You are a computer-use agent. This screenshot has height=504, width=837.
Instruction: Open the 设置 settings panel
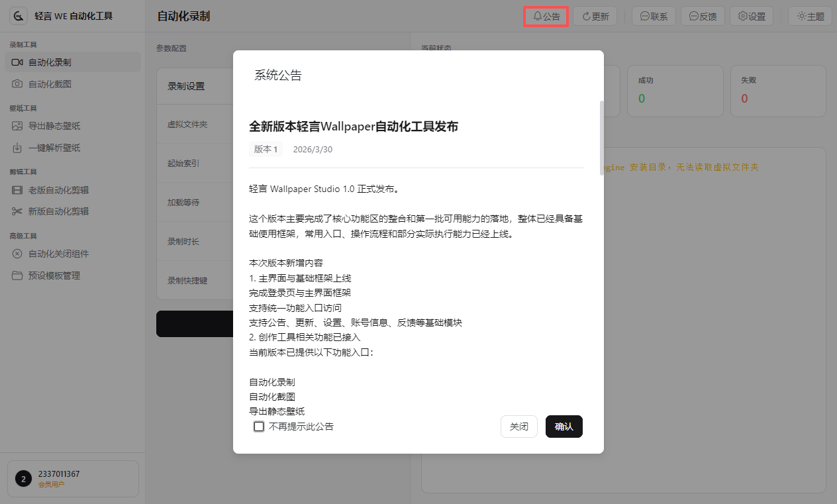(x=751, y=16)
